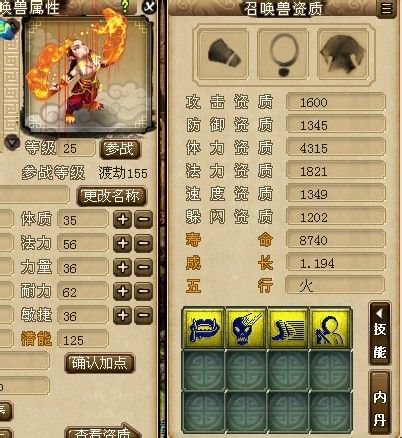Click the 确认加点 button
The height and width of the screenshot is (438, 402).
[99, 363]
